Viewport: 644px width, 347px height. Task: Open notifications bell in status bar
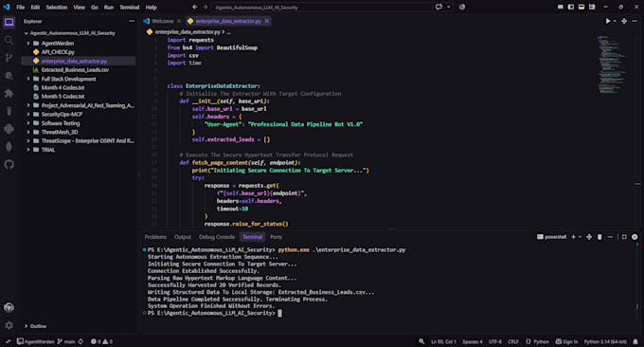pyautogui.click(x=635, y=341)
